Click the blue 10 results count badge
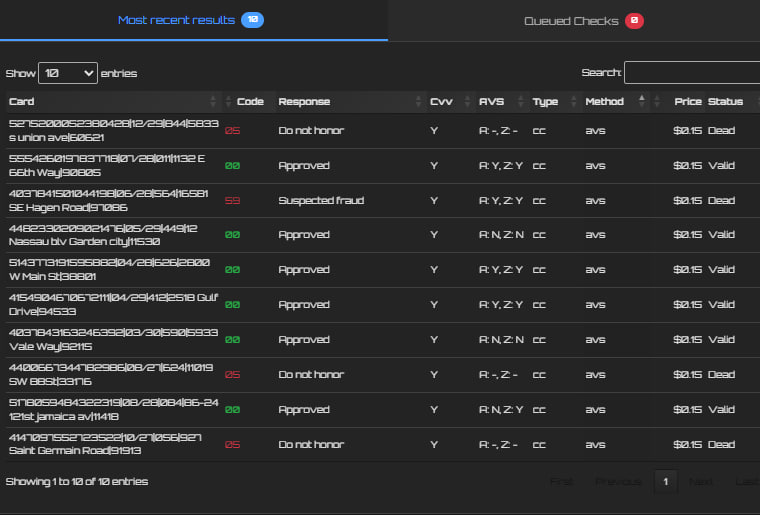This screenshot has width=760, height=515. coord(253,20)
